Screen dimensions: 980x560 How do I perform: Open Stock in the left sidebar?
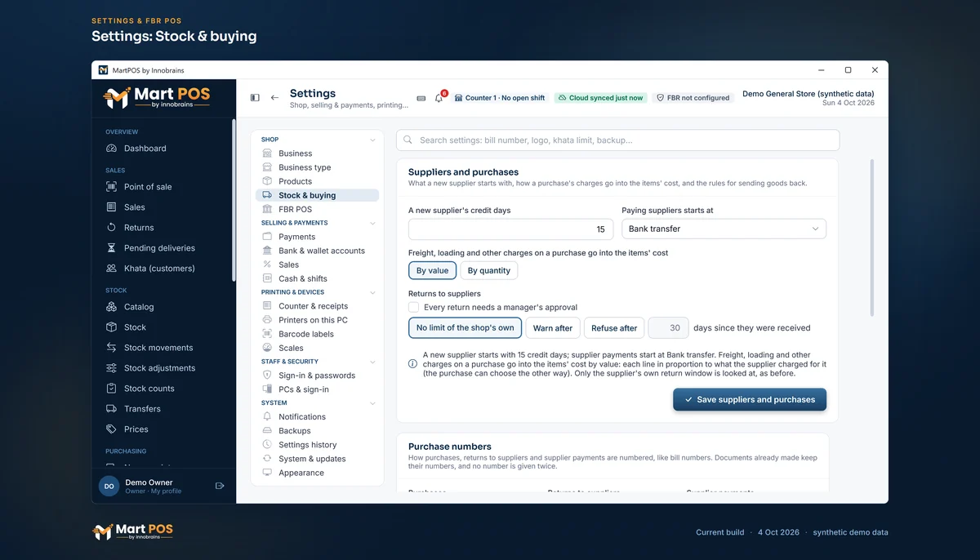coord(163,327)
